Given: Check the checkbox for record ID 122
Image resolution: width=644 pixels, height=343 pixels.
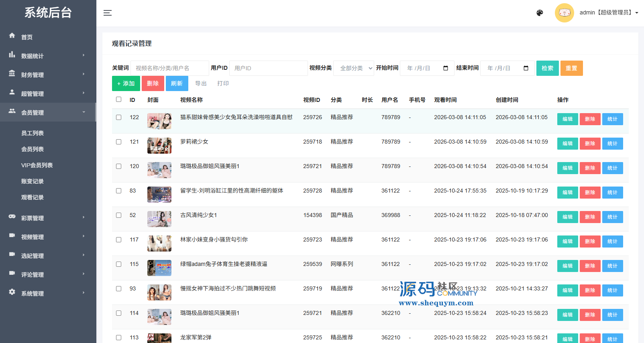Looking at the screenshot, I should (x=118, y=118).
